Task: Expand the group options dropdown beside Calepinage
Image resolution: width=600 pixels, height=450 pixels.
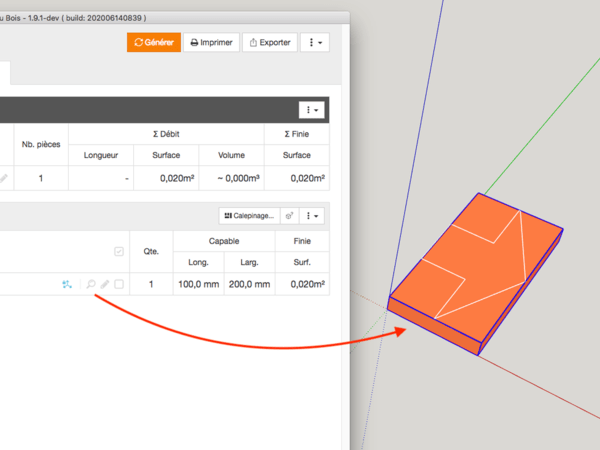Action: click(315, 215)
